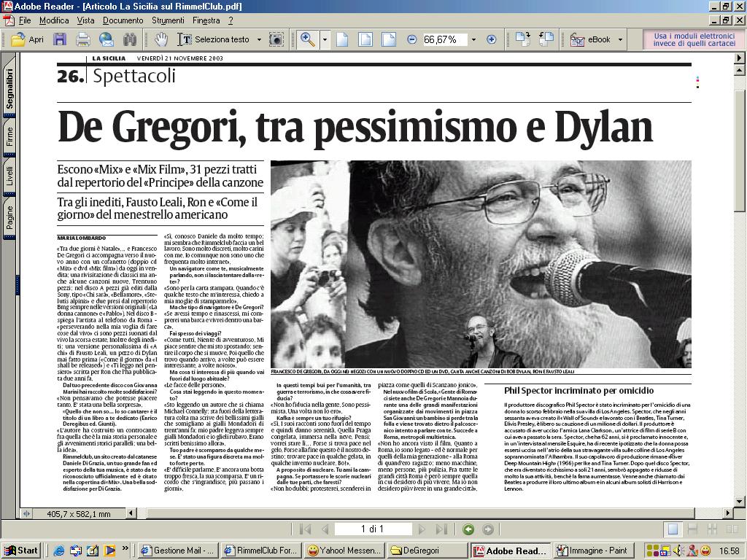Select Single Page layout

click(x=673, y=529)
